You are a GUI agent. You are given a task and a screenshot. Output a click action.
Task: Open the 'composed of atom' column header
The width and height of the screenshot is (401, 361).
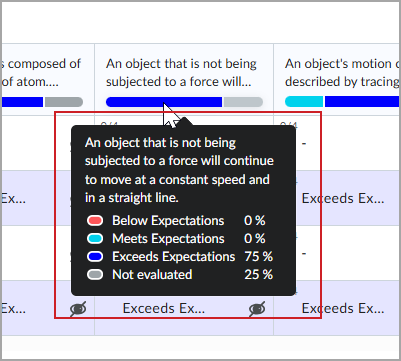tap(41, 72)
